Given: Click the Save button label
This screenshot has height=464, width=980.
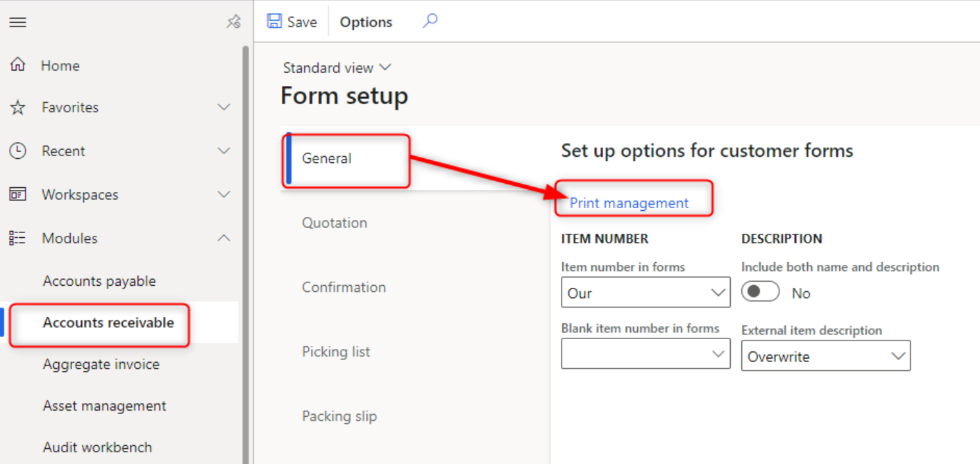Looking at the screenshot, I should (302, 22).
